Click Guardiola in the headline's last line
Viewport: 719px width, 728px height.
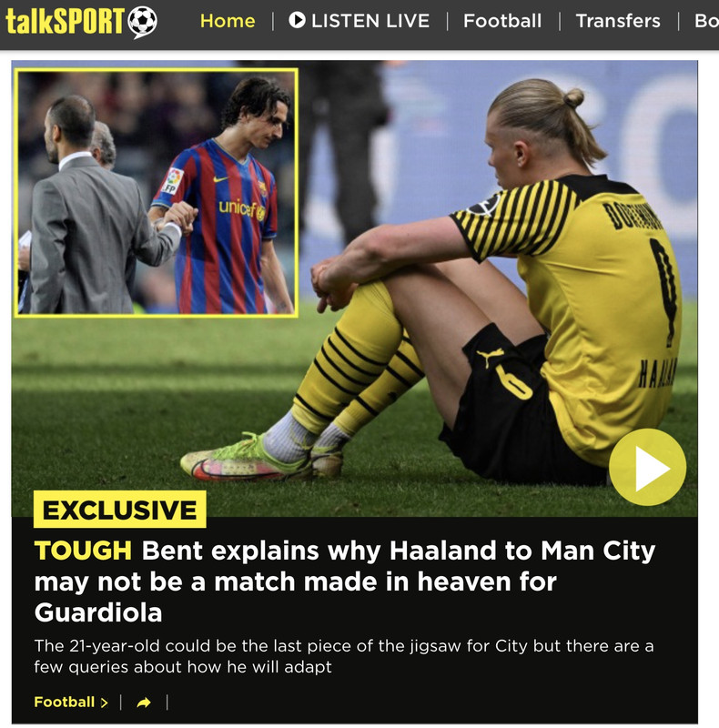pyautogui.click(x=98, y=612)
